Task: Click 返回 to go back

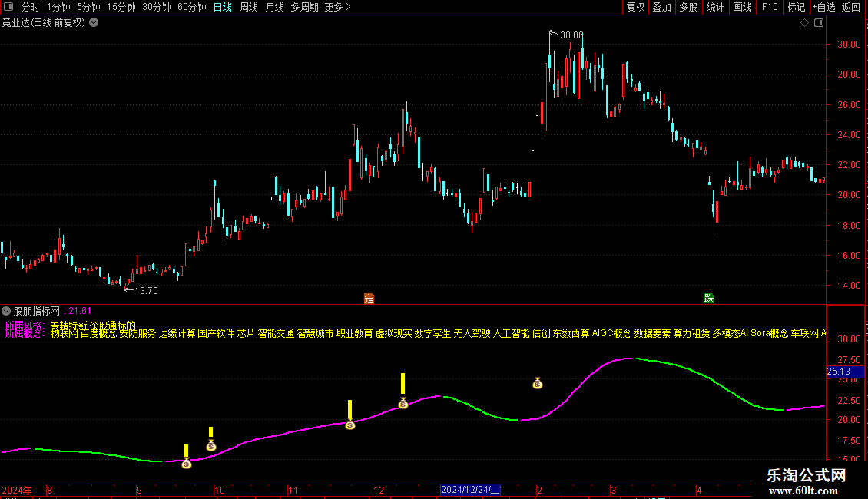Action: click(x=851, y=7)
